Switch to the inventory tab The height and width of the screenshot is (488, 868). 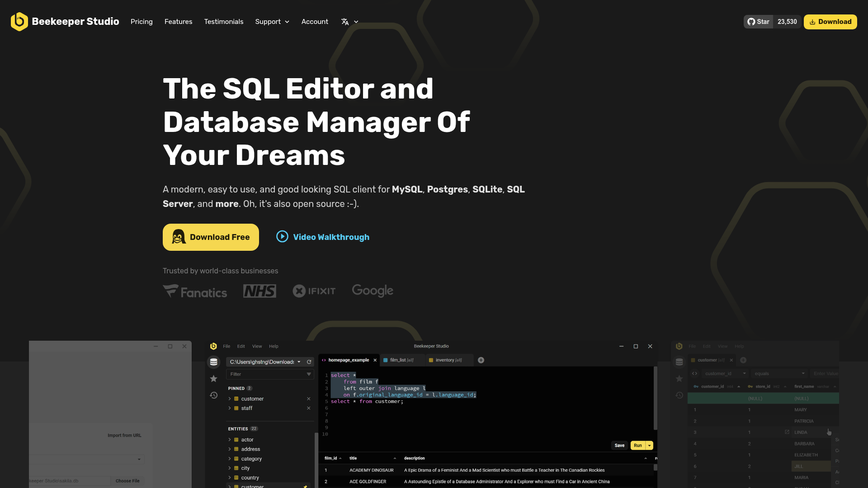(x=448, y=360)
